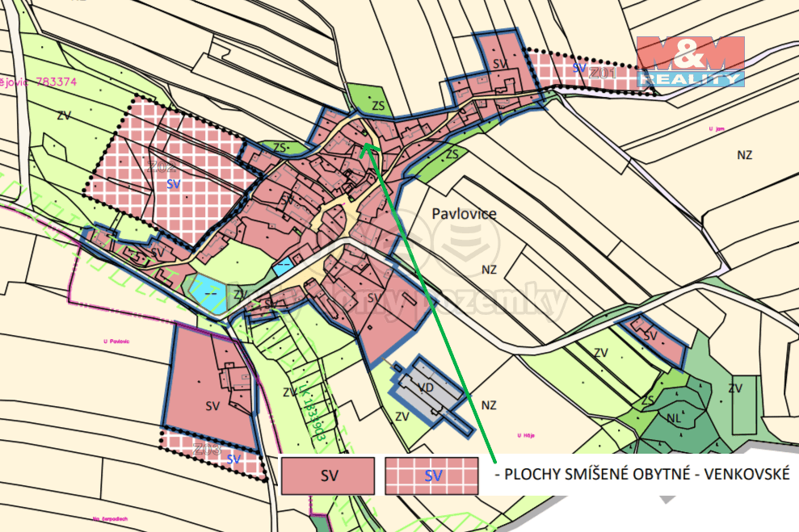
Task: Click the small SV area on far right
Action: pyautogui.click(x=651, y=337)
